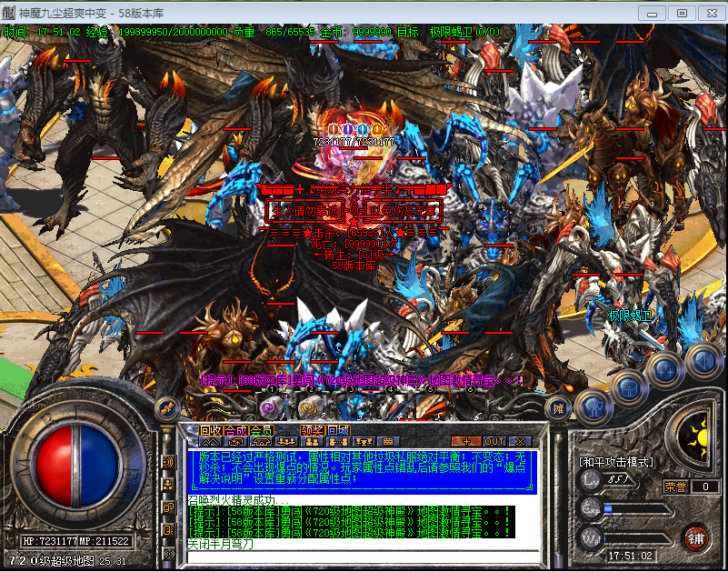This screenshot has width=728, height=572.
Task: Click the mountain-shaped icon under 回收
Action: pos(210,441)
